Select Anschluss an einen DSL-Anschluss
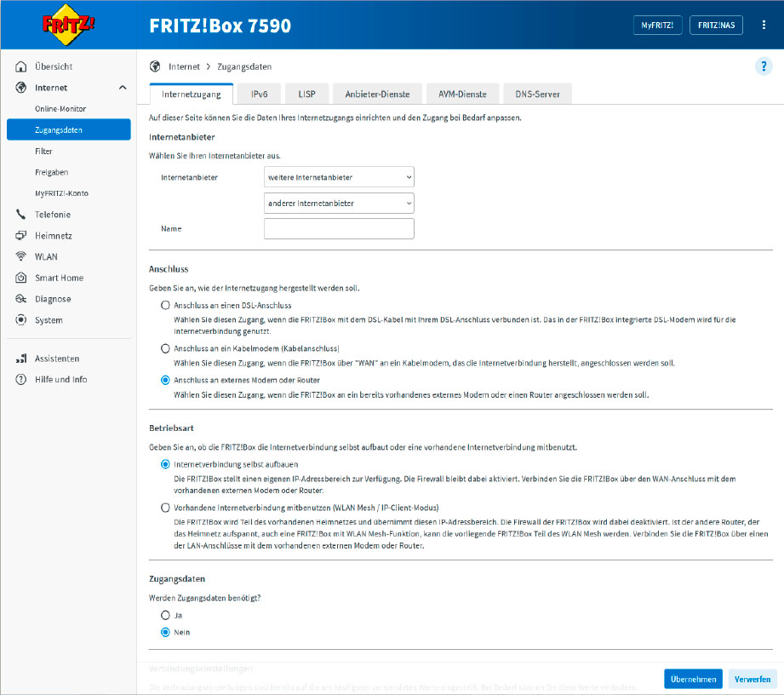This screenshot has height=695, width=784. [165, 305]
